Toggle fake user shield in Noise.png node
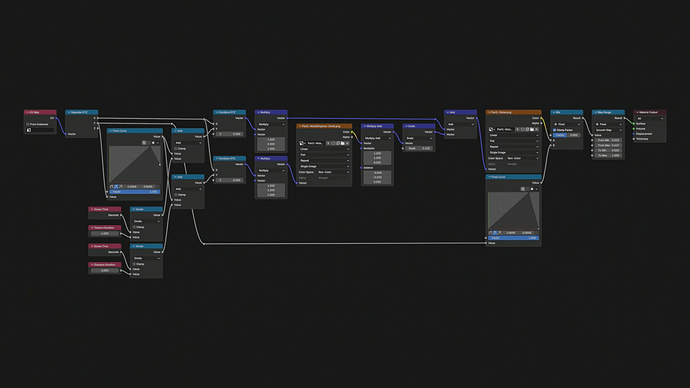This screenshot has width=690, height=388. tap(522, 129)
